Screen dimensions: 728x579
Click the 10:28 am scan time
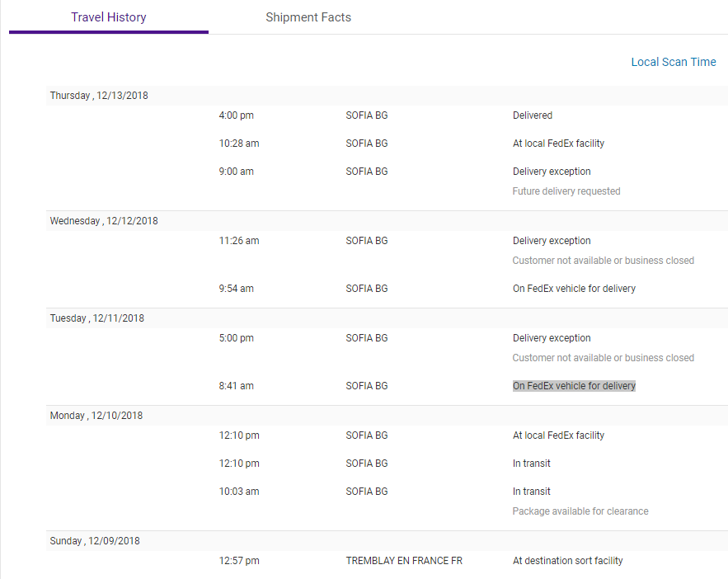click(239, 144)
